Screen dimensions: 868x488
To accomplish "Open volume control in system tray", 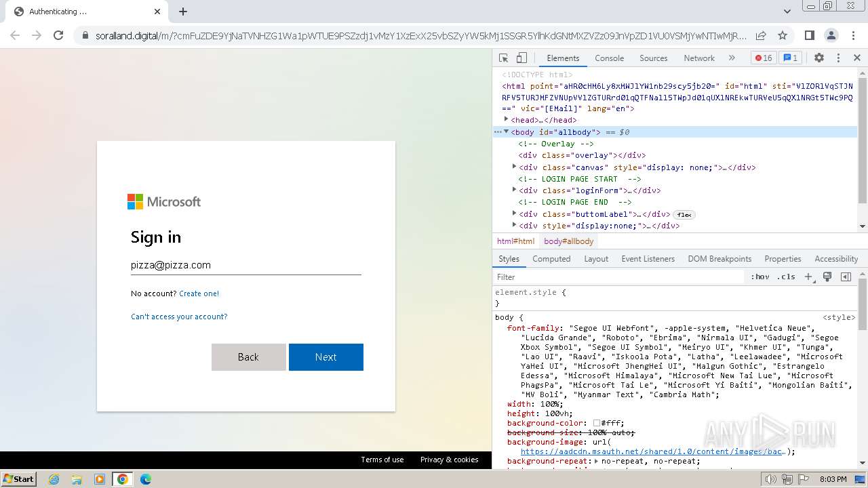I will [770, 479].
